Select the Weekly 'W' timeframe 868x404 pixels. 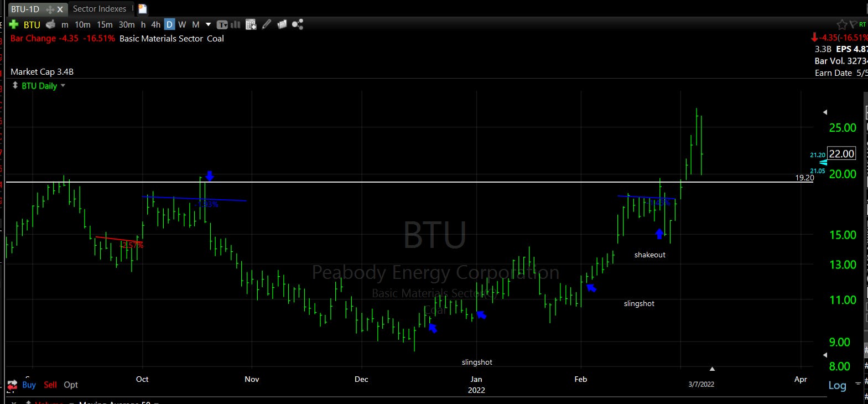click(182, 24)
